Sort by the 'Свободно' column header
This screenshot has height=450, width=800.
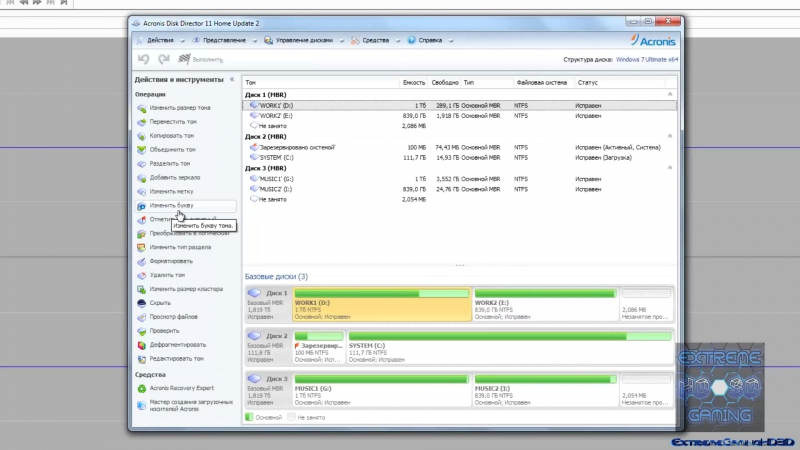pyautogui.click(x=444, y=83)
